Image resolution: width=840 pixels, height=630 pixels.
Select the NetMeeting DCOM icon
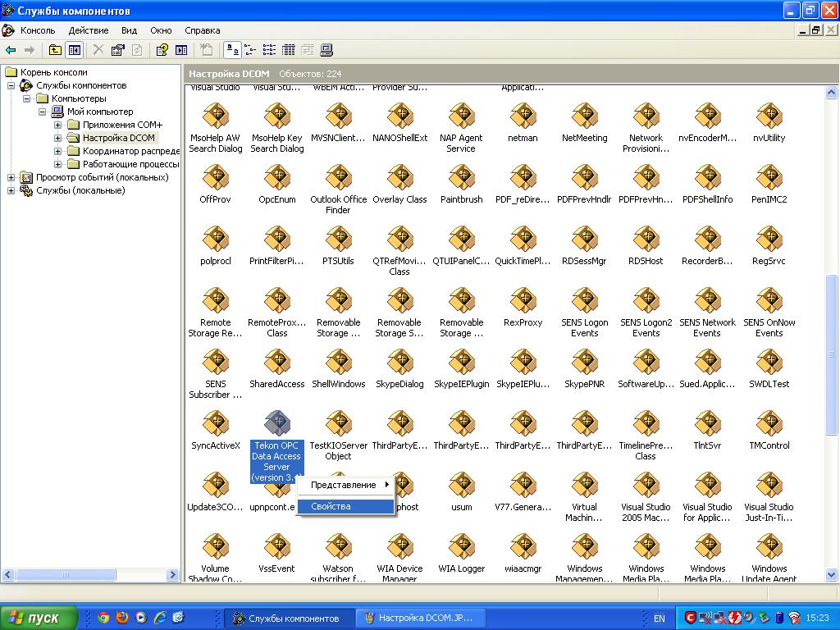[x=584, y=116]
